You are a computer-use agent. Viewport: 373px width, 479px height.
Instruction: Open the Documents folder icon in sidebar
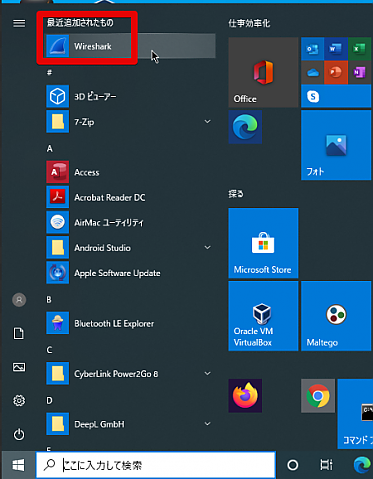pos(19,333)
